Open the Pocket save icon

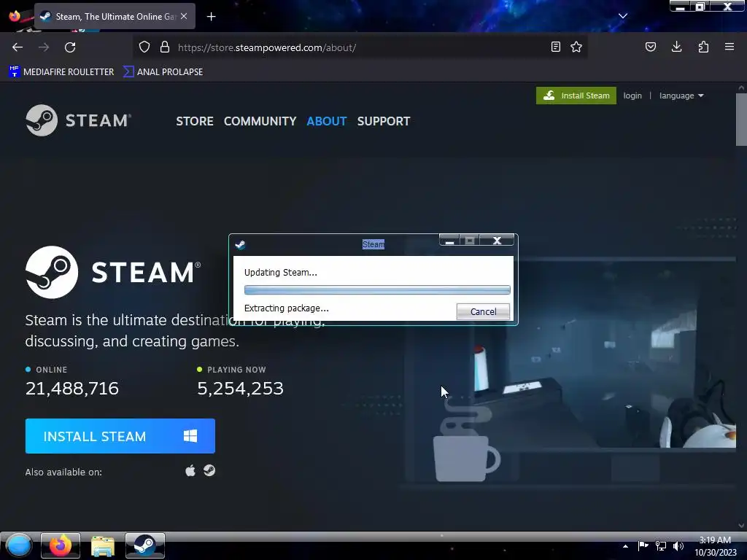[651, 47]
